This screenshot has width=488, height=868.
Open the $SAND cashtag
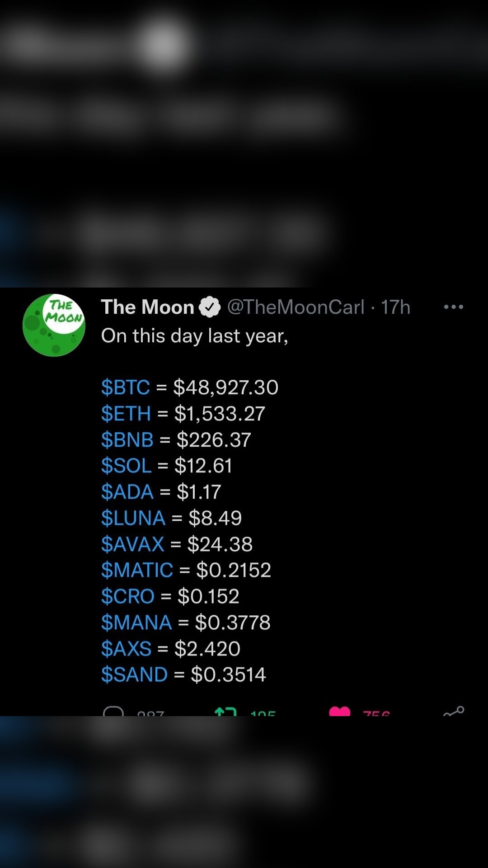(x=135, y=675)
